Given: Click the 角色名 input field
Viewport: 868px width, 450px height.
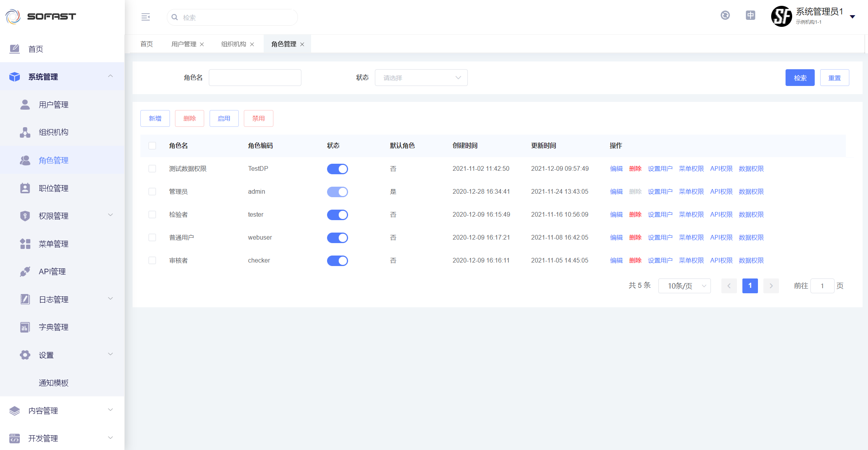Looking at the screenshot, I should tap(255, 78).
